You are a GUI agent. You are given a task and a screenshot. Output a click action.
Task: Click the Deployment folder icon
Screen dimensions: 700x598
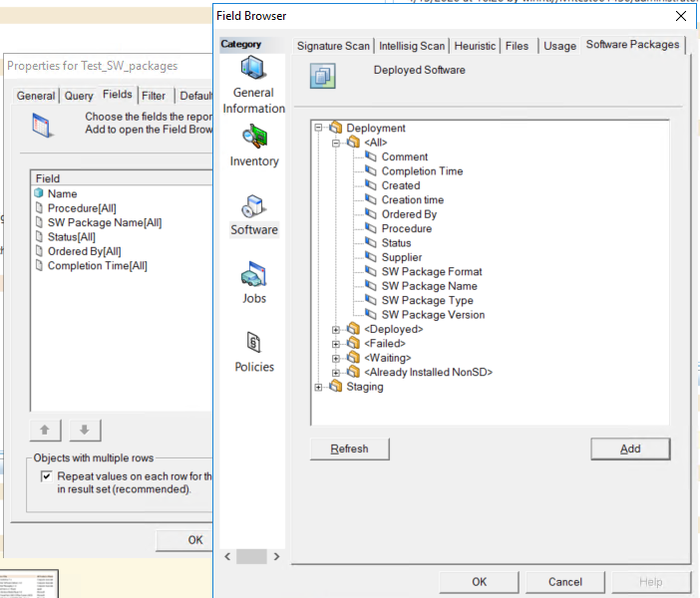pos(336,128)
